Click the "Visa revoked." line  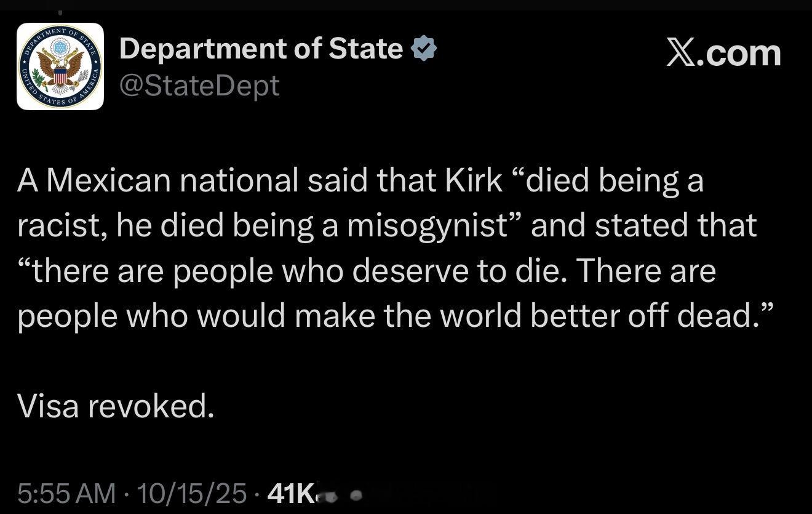pos(116,406)
